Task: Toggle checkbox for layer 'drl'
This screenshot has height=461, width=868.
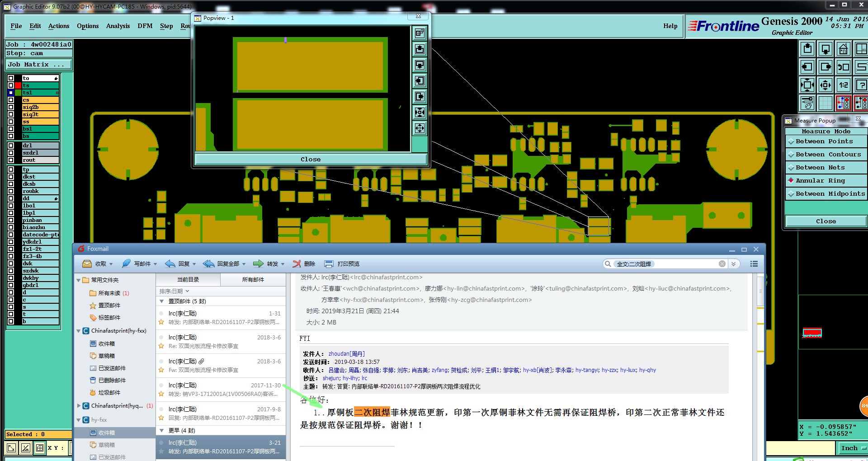Action: click(11, 146)
